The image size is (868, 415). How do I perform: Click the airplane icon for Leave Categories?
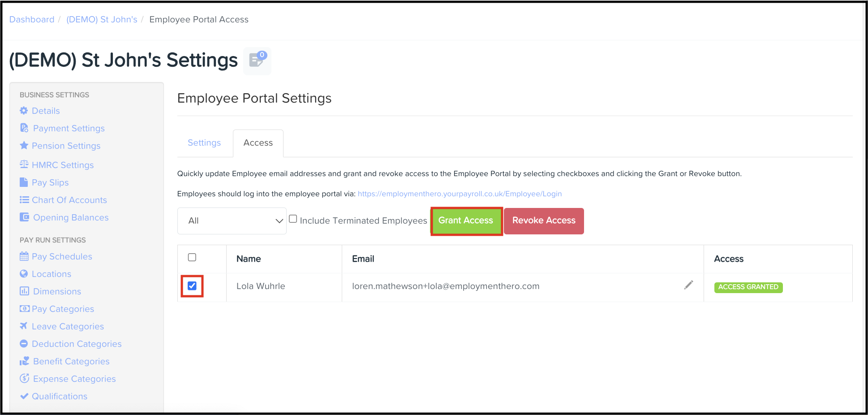pos(24,326)
